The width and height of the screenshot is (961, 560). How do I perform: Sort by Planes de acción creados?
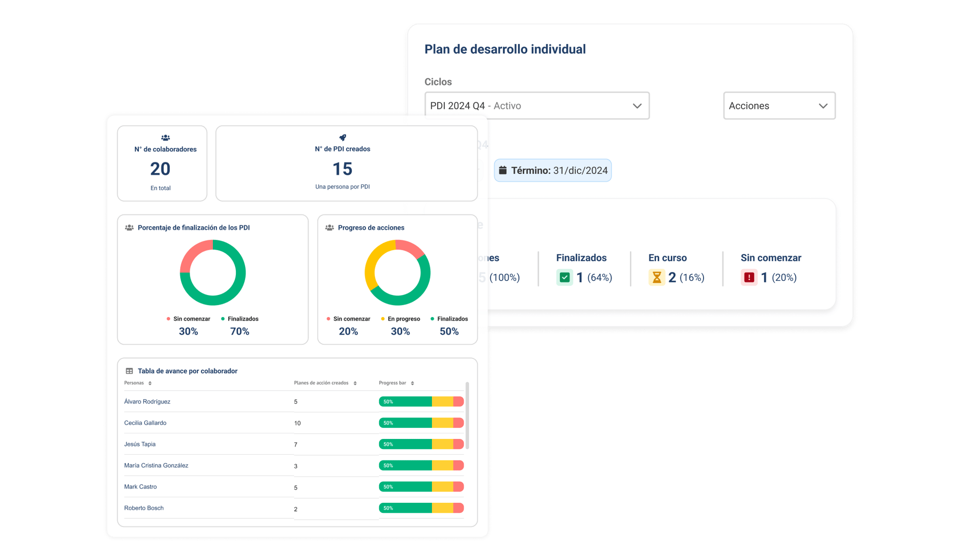(355, 383)
